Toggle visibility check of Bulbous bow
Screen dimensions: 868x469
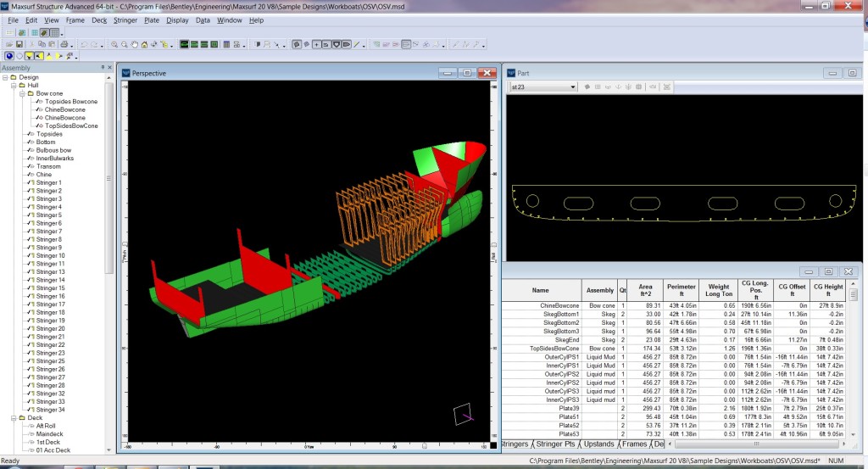[x=31, y=150]
